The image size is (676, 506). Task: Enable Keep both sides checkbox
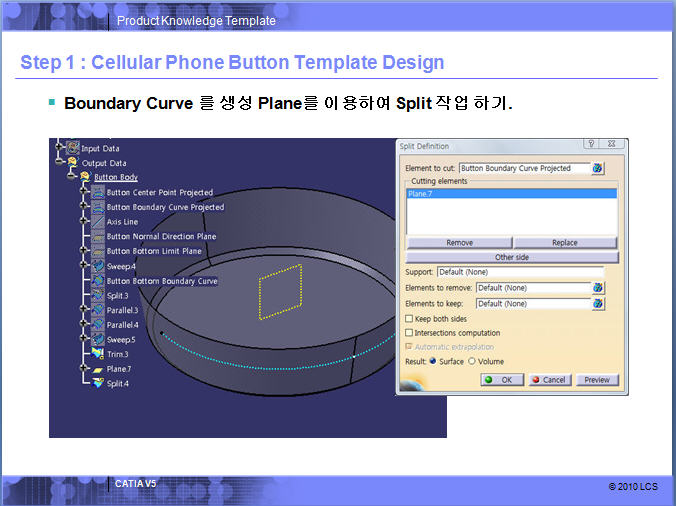tap(408, 319)
